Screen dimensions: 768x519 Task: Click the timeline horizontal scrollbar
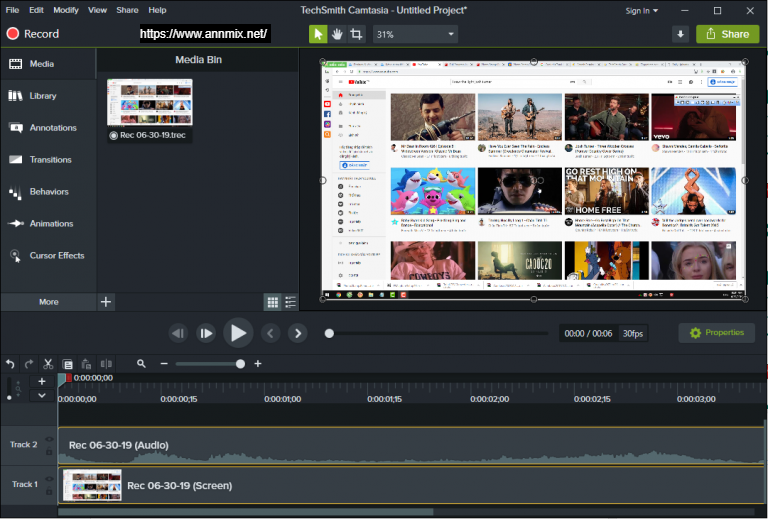[245, 512]
